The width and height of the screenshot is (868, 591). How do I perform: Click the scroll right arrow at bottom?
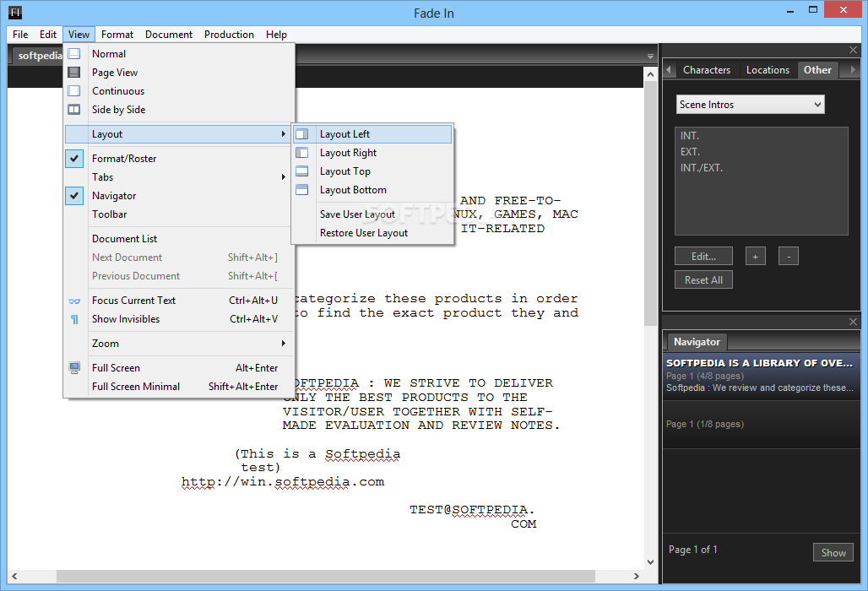637,576
